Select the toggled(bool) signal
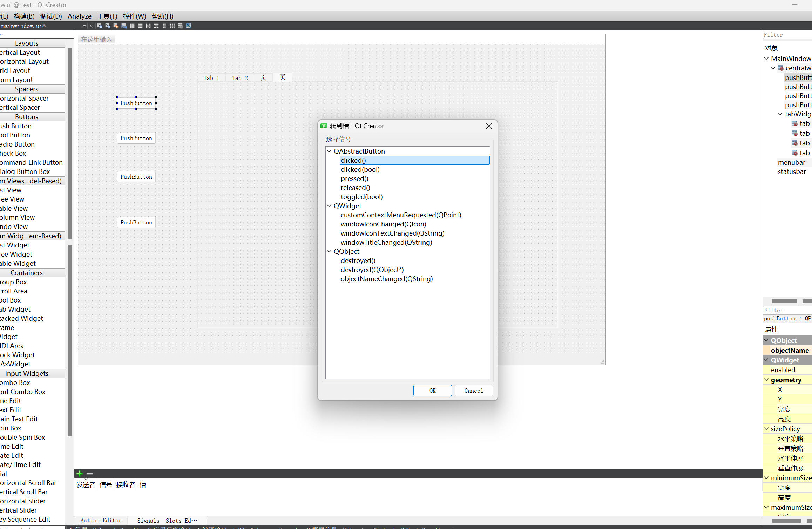 coord(361,197)
